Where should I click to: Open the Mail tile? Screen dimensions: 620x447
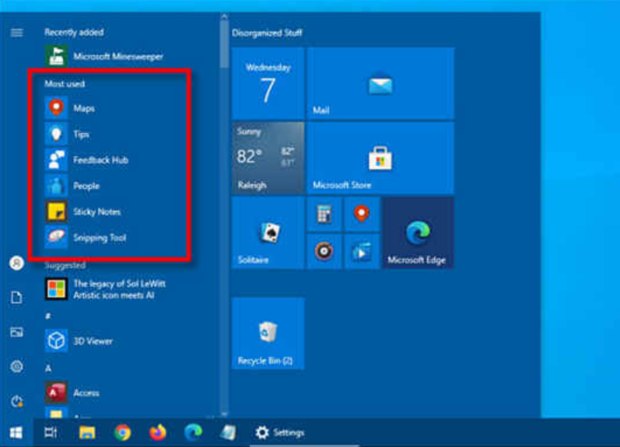pos(380,83)
